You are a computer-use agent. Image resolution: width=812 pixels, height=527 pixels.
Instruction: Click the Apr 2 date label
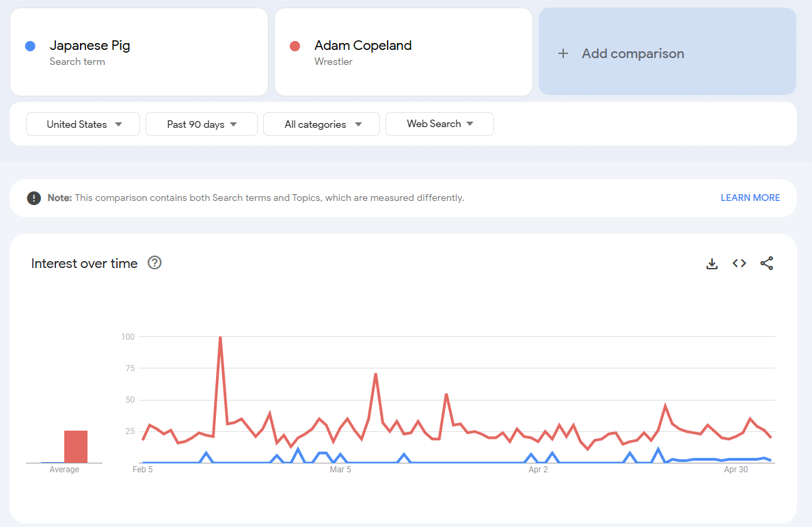pyautogui.click(x=538, y=470)
